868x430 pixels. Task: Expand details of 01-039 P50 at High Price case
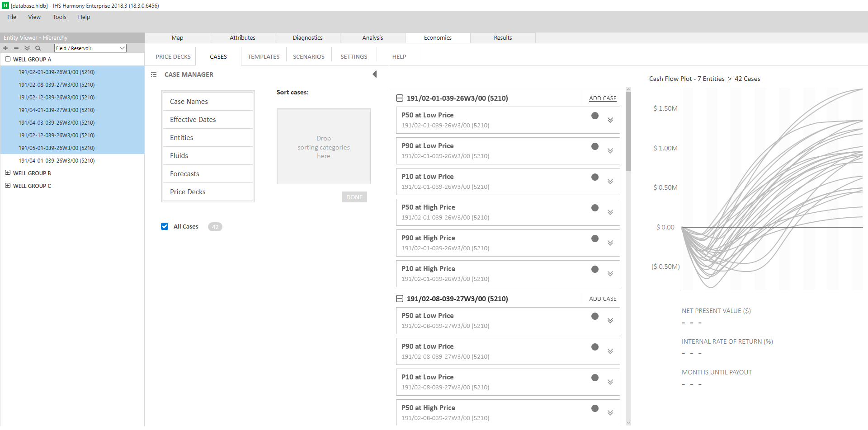(x=610, y=212)
